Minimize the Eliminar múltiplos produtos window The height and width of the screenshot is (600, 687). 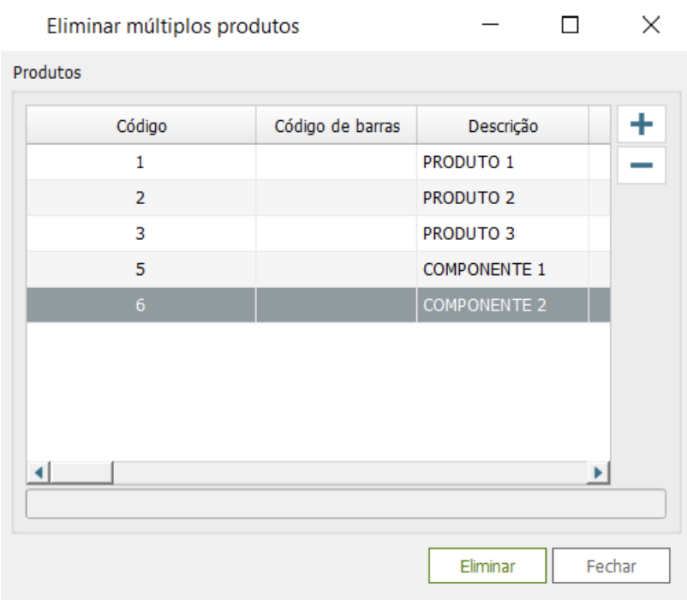coord(490,26)
